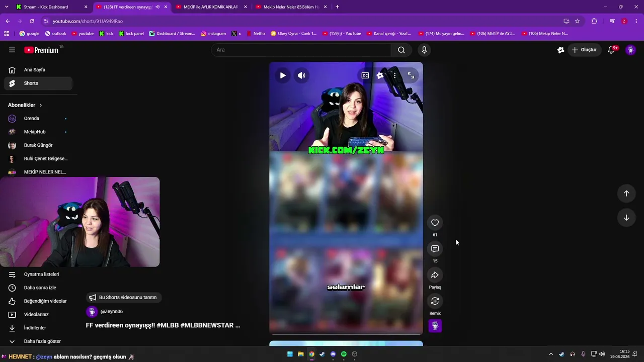Show hidden system tray icons
This screenshot has height=362, width=644.
pyautogui.click(x=551, y=354)
